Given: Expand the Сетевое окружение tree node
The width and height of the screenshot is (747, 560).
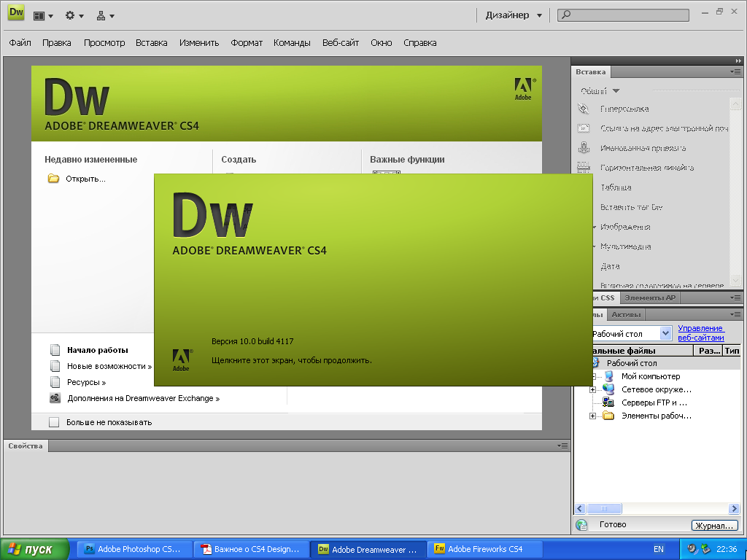Looking at the screenshot, I should [x=592, y=389].
